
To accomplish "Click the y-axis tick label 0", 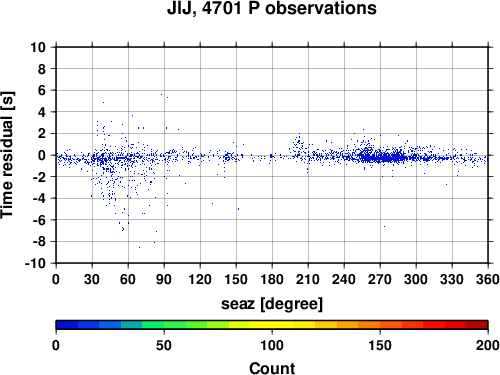I will pyautogui.click(x=42, y=155).
